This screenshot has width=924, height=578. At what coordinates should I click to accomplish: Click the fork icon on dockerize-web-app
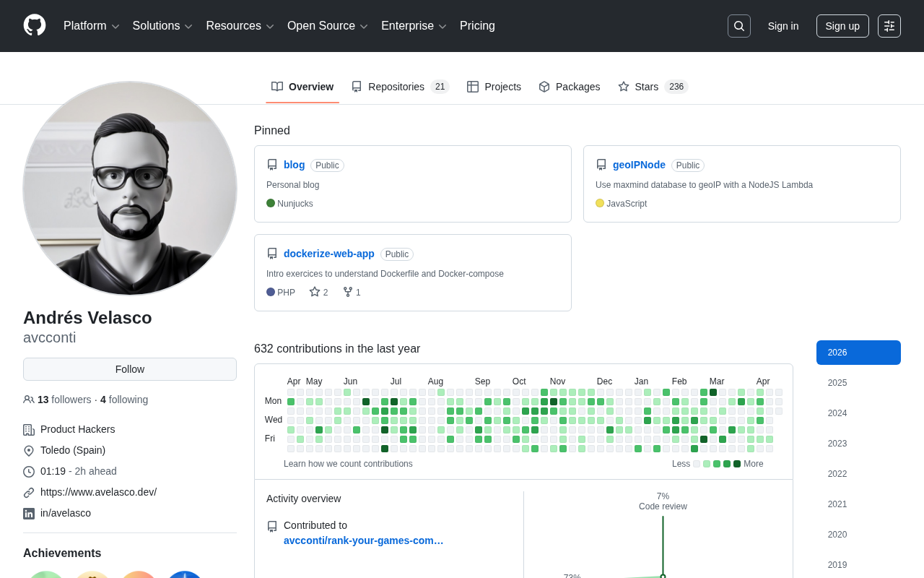coord(348,292)
